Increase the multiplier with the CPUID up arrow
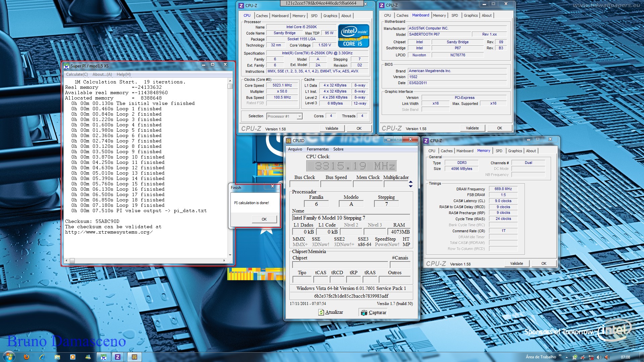644x362 pixels. point(411,182)
